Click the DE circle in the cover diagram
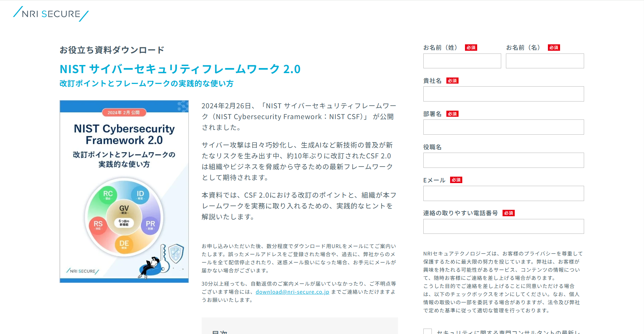This screenshot has height=334, width=644. coord(124,244)
